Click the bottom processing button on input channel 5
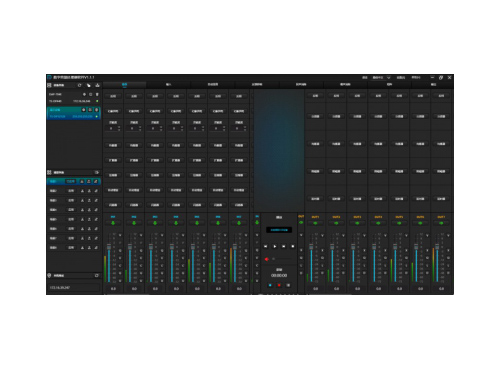Screen dimensions: 500x368 [x=197, y=205]
